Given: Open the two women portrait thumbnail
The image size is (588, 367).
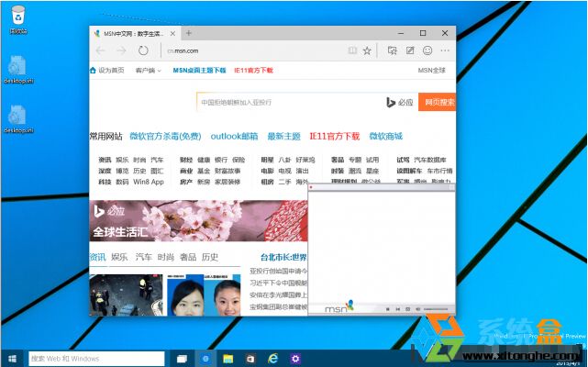Looking at the screenshot, I should point(204,295).
